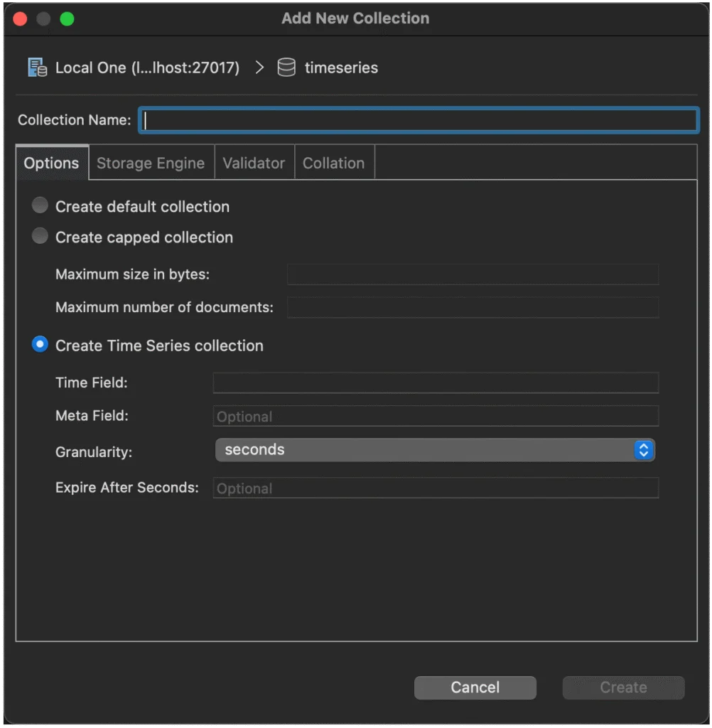Click the Add New Collection title
Image resolution: width=712 pixels, height=728 pixels.
355,18
